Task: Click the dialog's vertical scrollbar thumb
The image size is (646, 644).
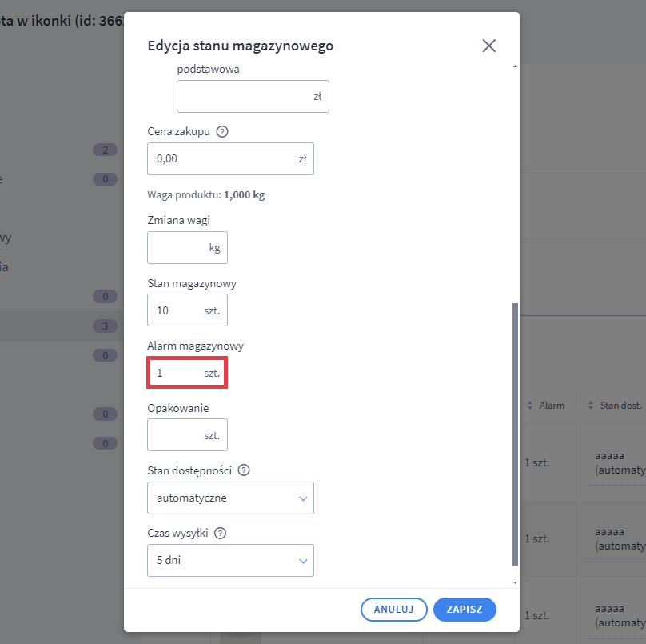Action: 515,432
